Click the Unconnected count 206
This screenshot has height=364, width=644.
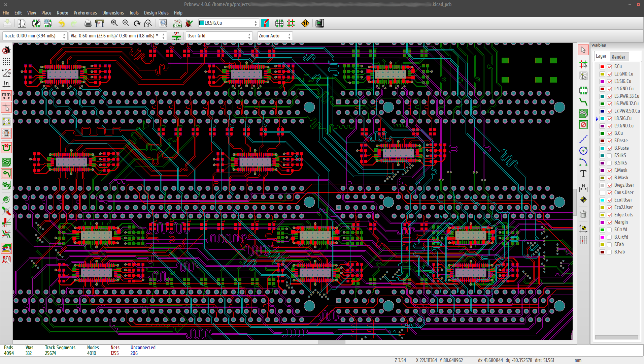[x=134, y=354]
